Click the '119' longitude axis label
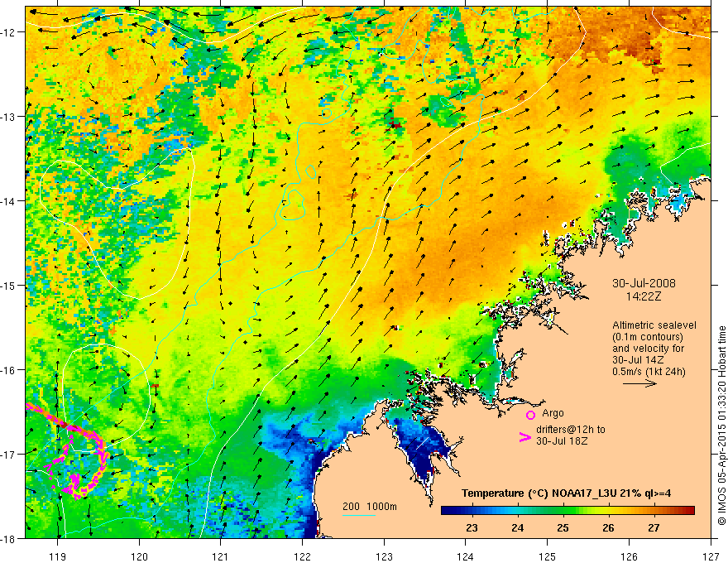728x563 pixels. click(x=58, y=556)
